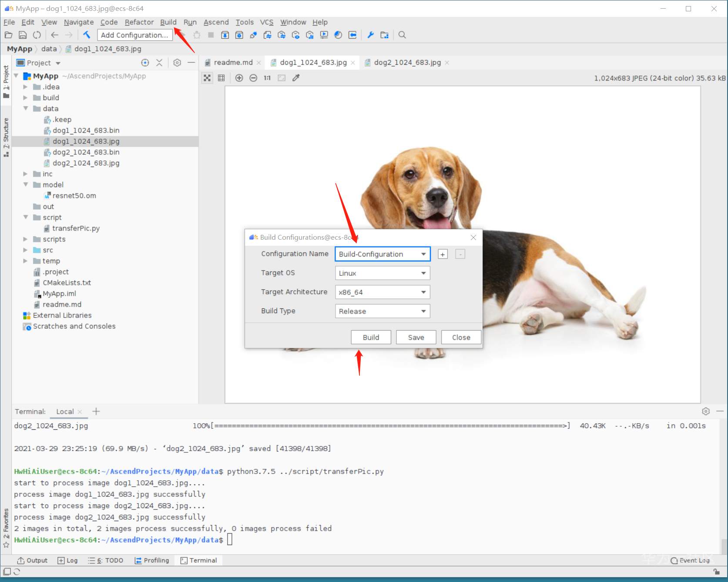
Task: Zoom out on the image viewer
Action: pos(253,78)
